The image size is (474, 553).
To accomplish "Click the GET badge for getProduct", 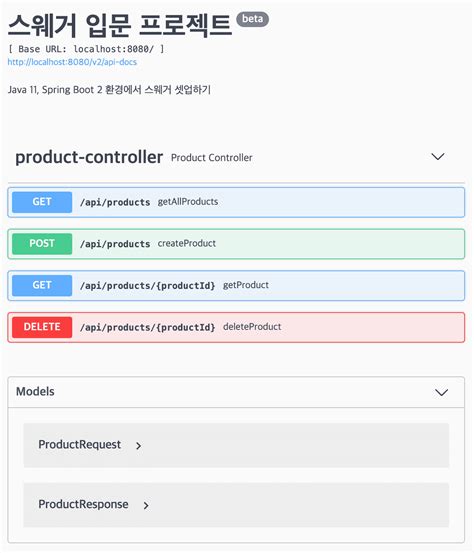I will pyautogui.click(x=42, y=285).
